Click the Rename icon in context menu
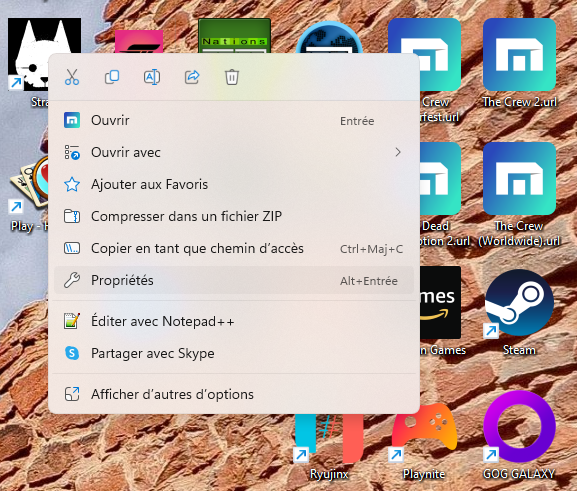This screenshot has height=491, width=577. [x=152, y=77]
